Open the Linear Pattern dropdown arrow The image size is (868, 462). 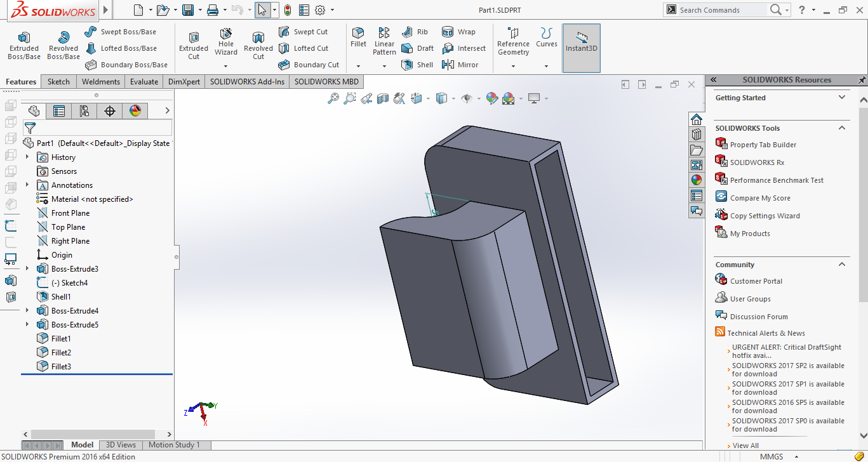point(384,66)
